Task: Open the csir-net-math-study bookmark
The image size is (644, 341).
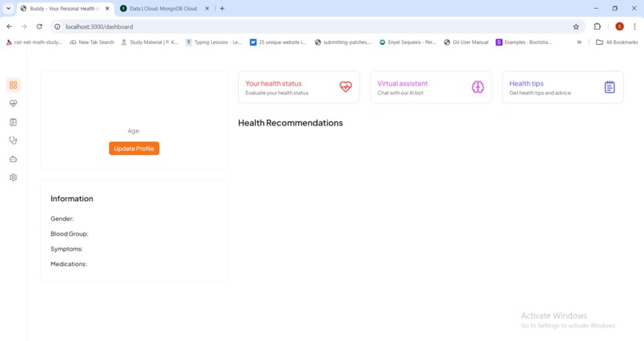Action: point(34,42)
